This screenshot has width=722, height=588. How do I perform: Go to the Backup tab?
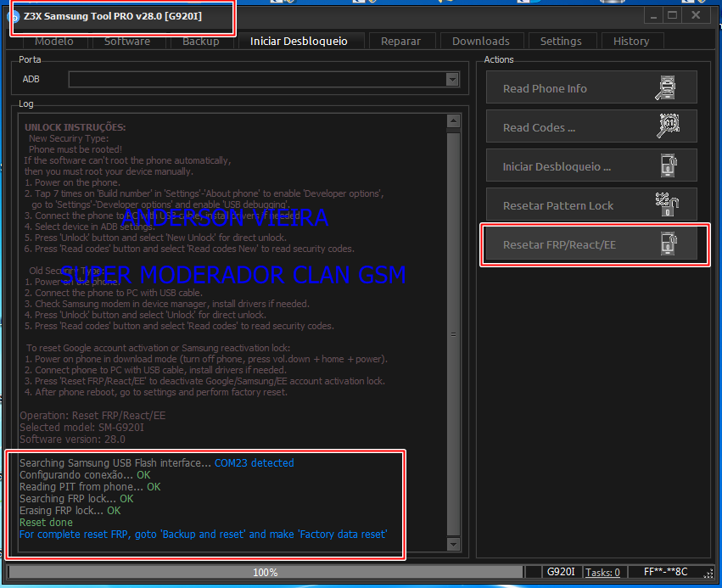coord(201,41)
